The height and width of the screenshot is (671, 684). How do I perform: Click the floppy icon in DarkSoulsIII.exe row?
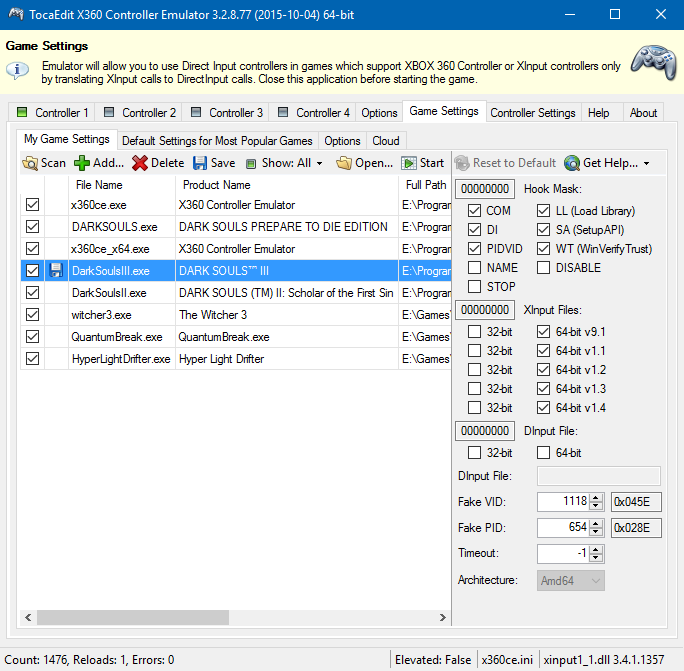tap(56, 270)
